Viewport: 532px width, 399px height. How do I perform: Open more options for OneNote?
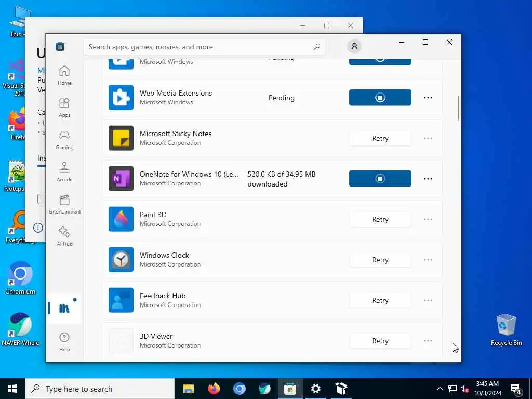tap(428, 179)
